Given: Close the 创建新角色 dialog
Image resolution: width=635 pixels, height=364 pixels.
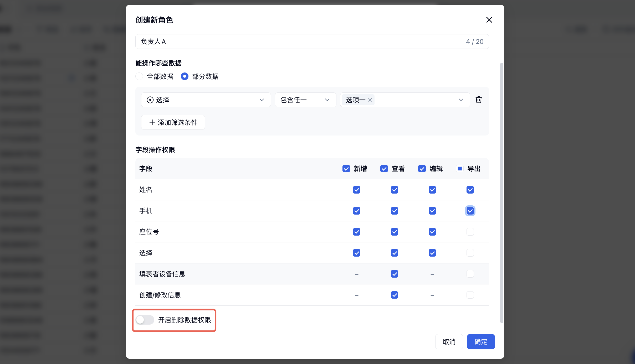Looking at the screenshot, I should pyautogui.click(x=489, y=20).
